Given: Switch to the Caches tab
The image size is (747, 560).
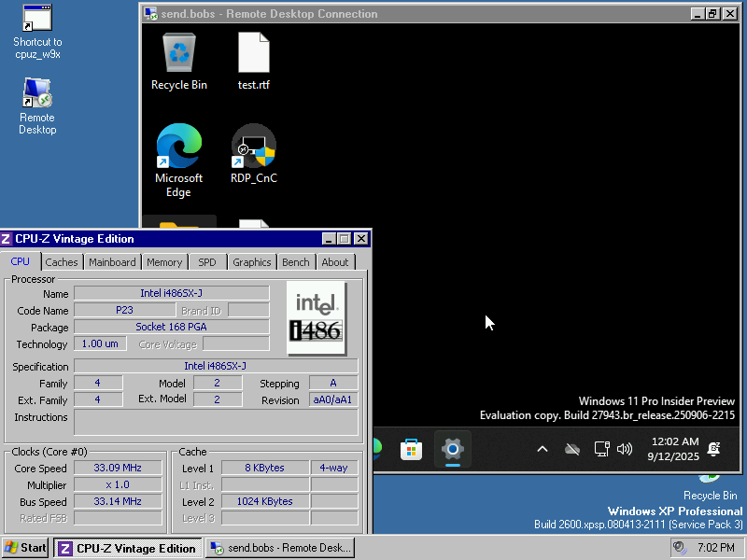Looking at the screenshot, I should tap(62, 262).
